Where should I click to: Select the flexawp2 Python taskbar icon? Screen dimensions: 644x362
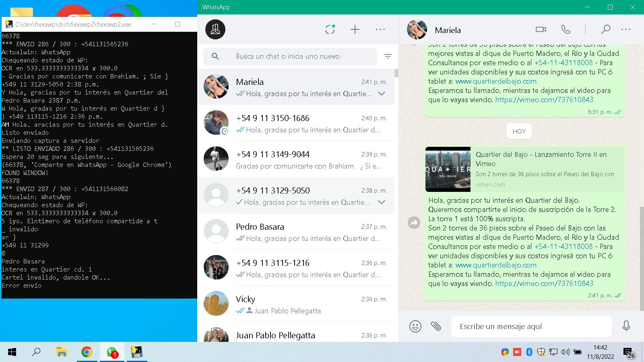tap(137, 352)
